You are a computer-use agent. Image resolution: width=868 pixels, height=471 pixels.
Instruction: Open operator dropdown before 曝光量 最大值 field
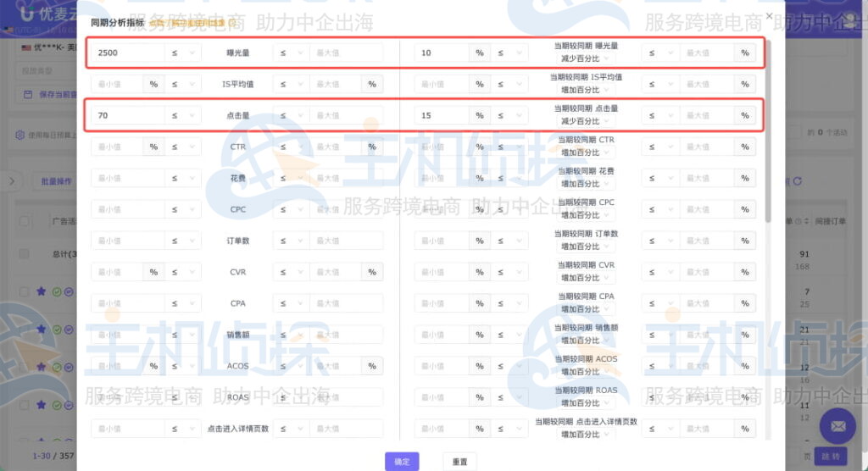coord(292,53)
